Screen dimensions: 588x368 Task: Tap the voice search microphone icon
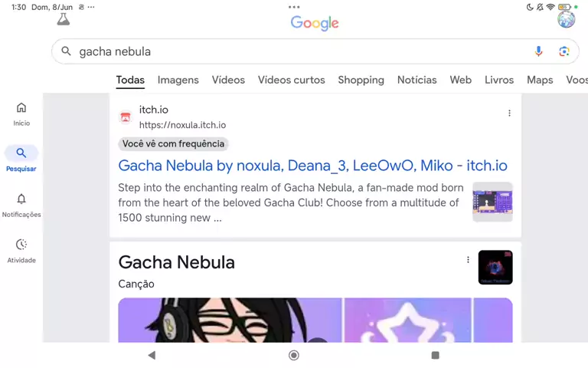(x=538, y=51)
